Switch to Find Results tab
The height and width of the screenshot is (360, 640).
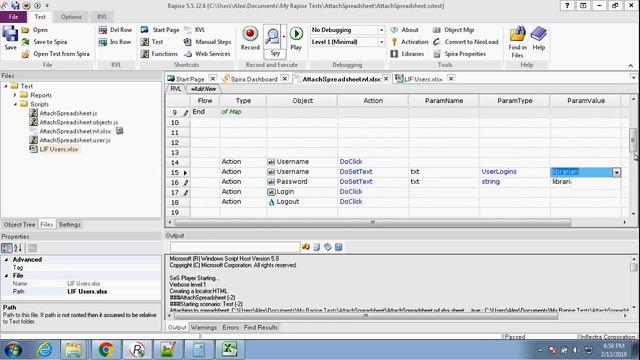point(260,327)
